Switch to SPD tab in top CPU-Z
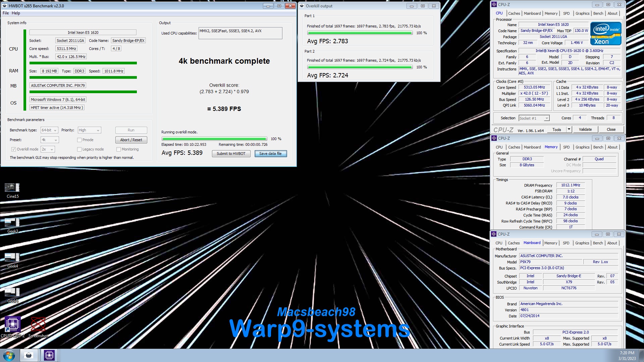Screen dimensions: 644x362 click(566, 13)
